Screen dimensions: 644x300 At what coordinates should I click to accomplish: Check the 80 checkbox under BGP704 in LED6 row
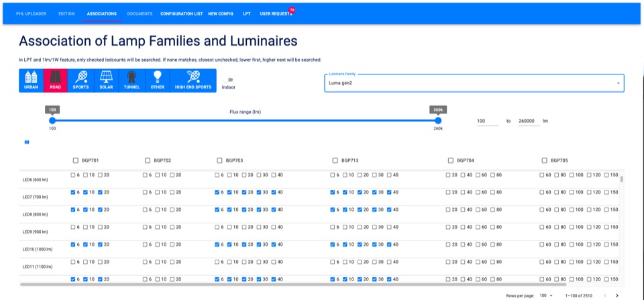click(x=493, y=175)
